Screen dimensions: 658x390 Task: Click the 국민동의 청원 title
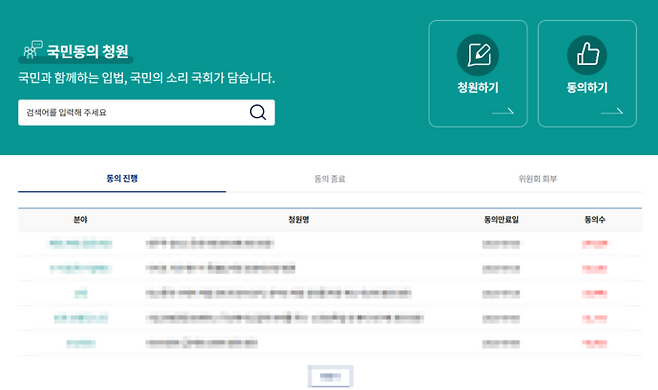[87, 51]
